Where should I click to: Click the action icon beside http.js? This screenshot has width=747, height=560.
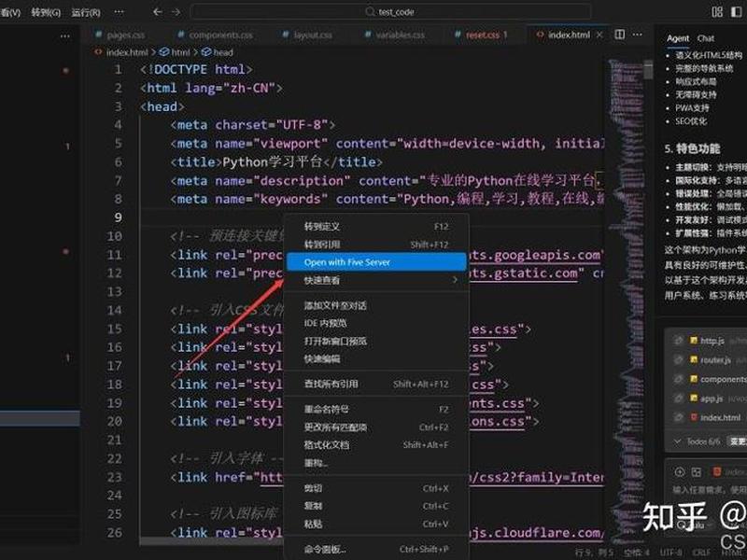click(679, 340)
